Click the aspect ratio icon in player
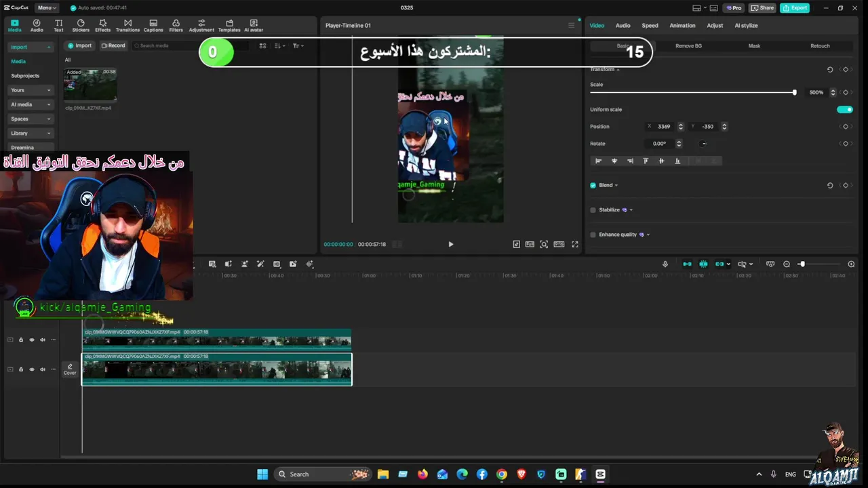 tap(559, 244)
